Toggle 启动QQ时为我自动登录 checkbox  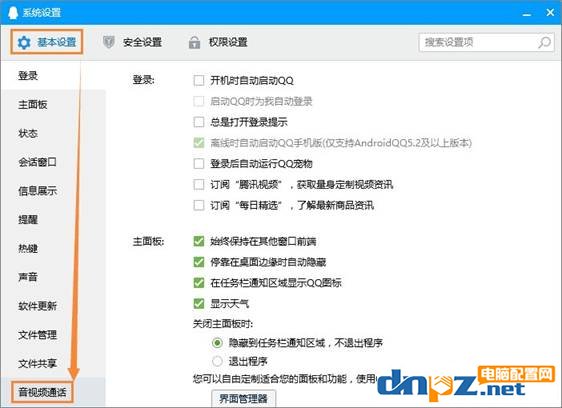click(x=199, y=101)
